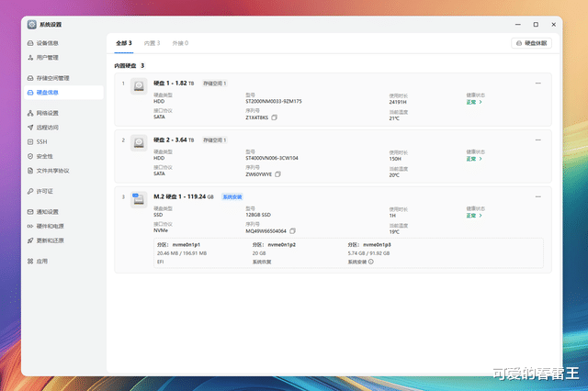The height and width of the screenshot is (391, 588).
Task: Open more options menu for disk 2
Action: coord(538,140)
